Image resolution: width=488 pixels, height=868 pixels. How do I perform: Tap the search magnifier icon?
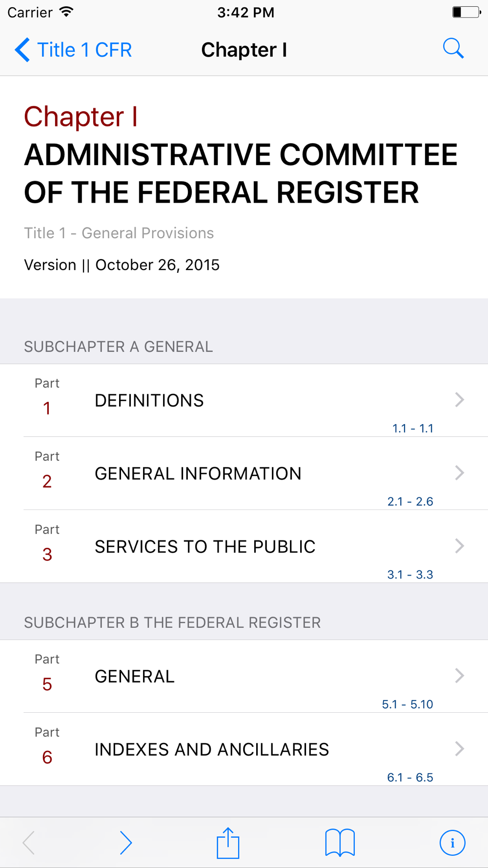pyautogui.click(x=453, y=49)
